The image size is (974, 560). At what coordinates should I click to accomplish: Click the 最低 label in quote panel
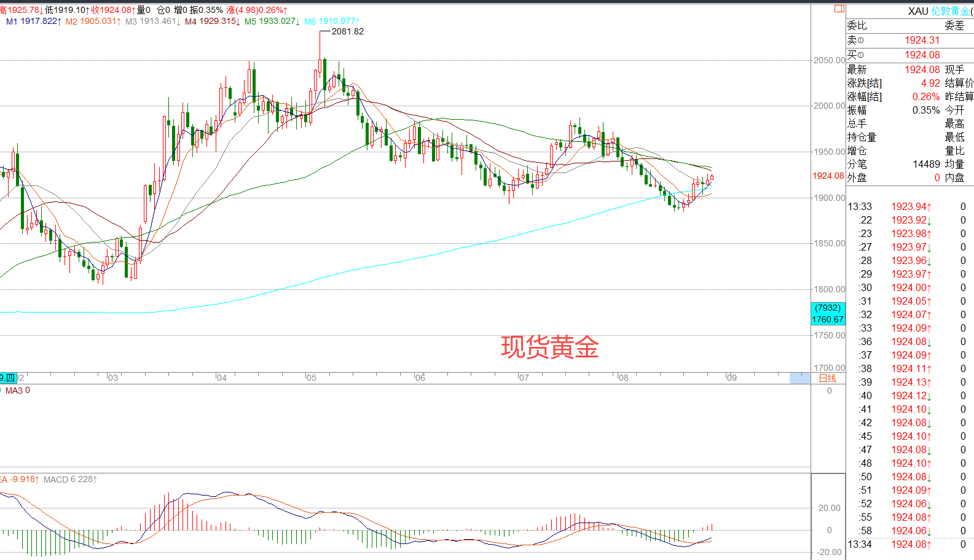point(954,137)
